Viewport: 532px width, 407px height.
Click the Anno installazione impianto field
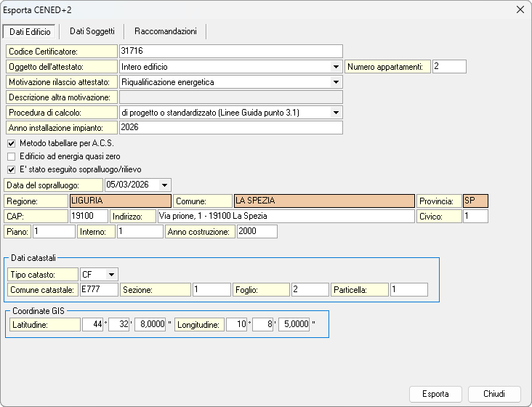(230, 127)
